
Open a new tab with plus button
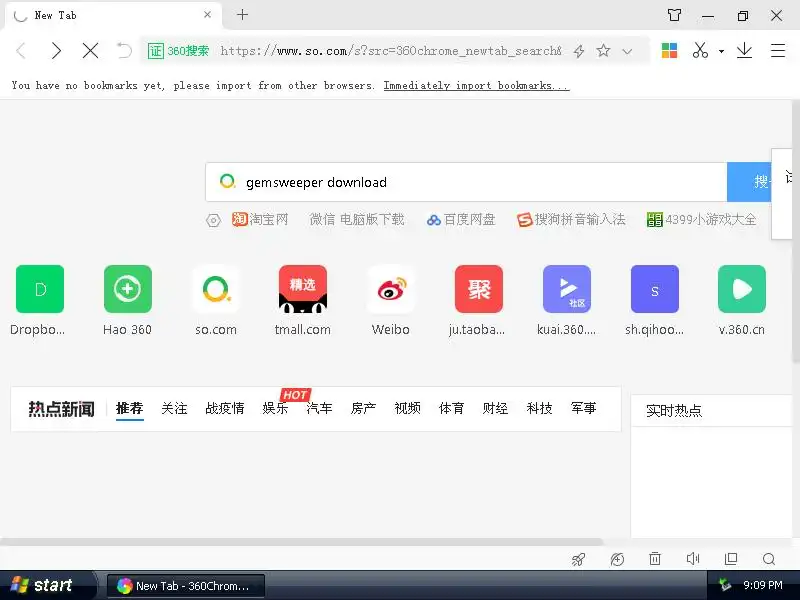(242, 15)
